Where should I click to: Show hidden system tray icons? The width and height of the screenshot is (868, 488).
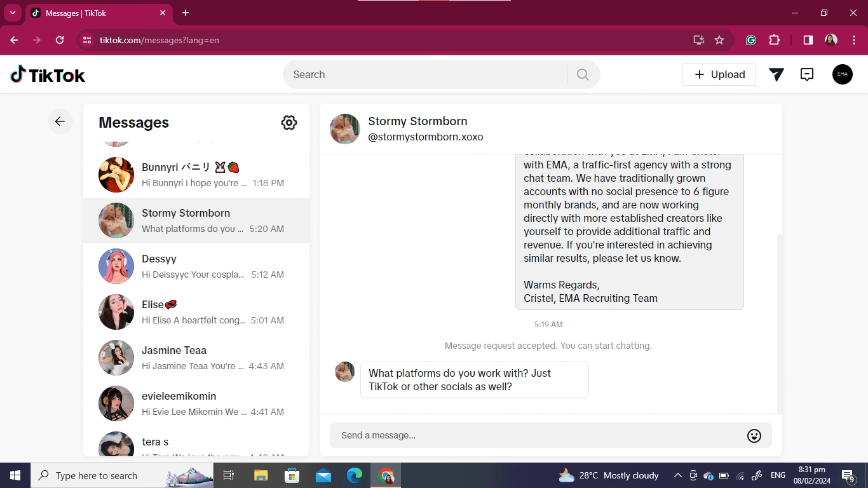click(x=678, y=475)
